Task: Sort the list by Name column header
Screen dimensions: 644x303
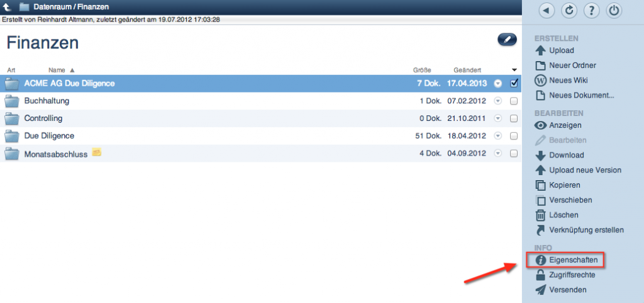Action: pos(57,70)
